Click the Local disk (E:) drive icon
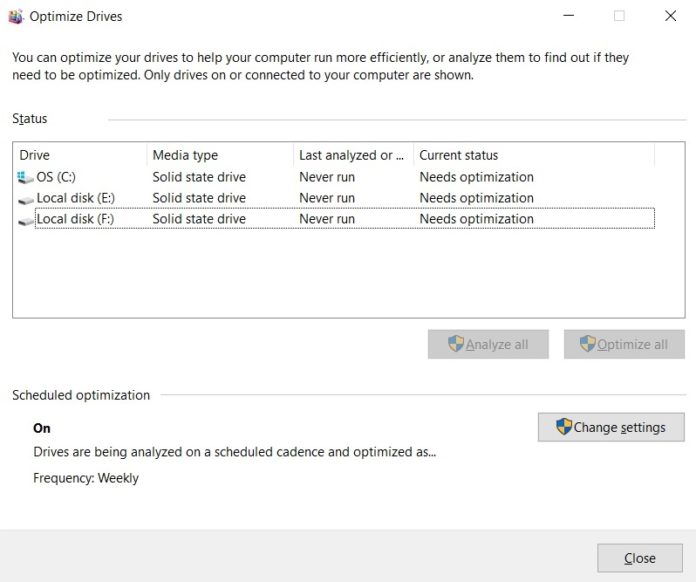The height and width of the screenshot is (582, 696). [x=26, y=198]
